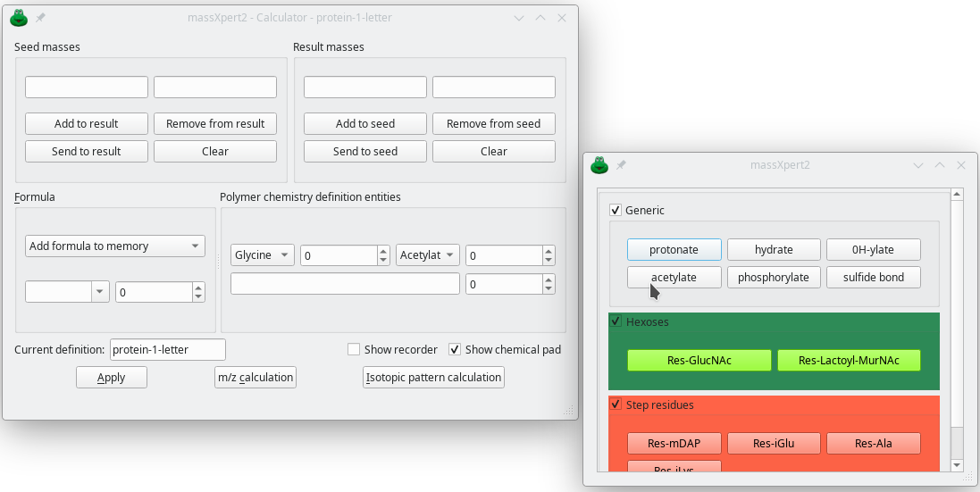Viewport: 980px width, 492px height.
Task: Click sulfide bond in chemical pad
Action: coord(873,277)
